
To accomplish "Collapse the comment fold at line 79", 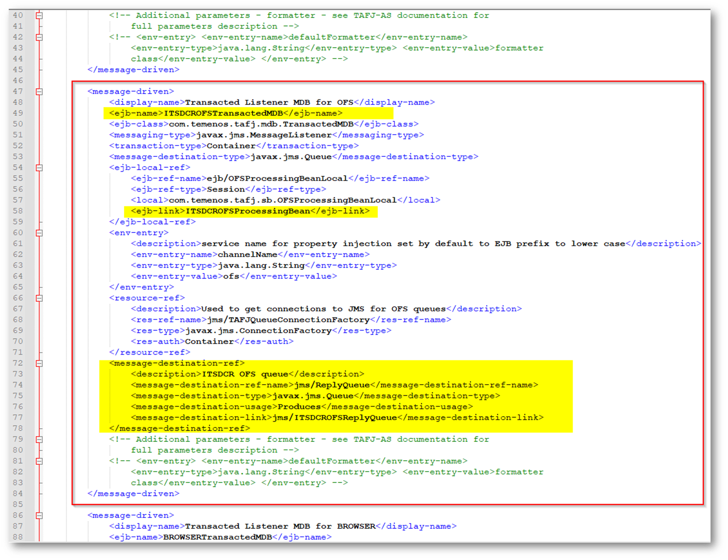I will pos(39,439).
